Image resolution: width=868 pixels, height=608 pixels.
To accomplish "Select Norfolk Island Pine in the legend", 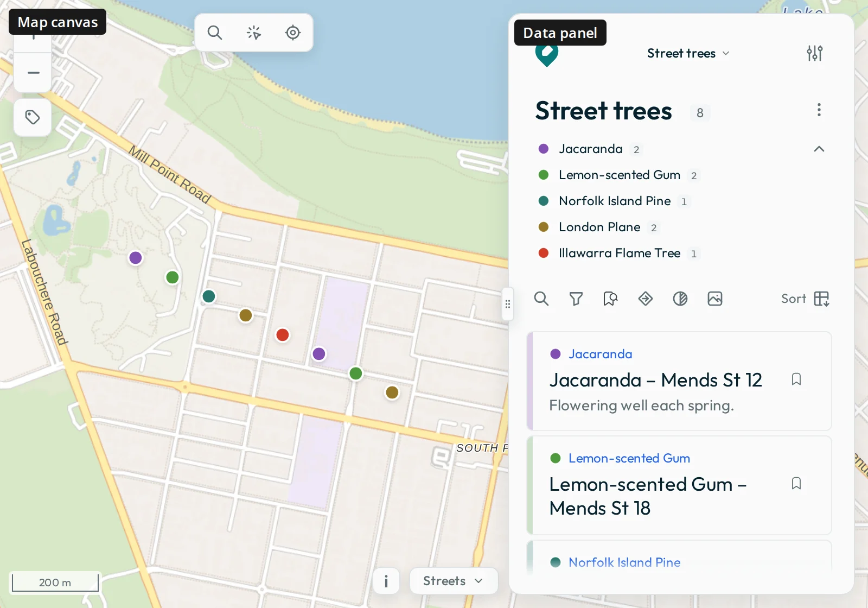I will (x=614, y=201).
